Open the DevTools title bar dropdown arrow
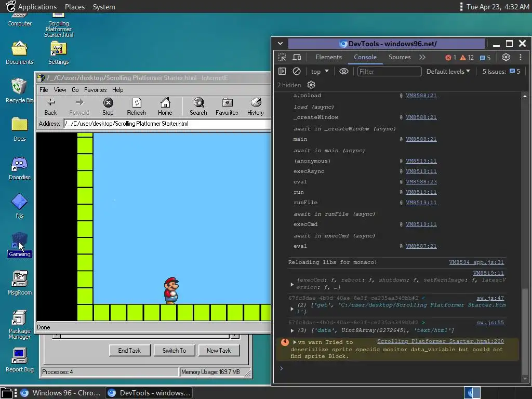This screenshot has width=532, height=399. [x=280, y=44]
